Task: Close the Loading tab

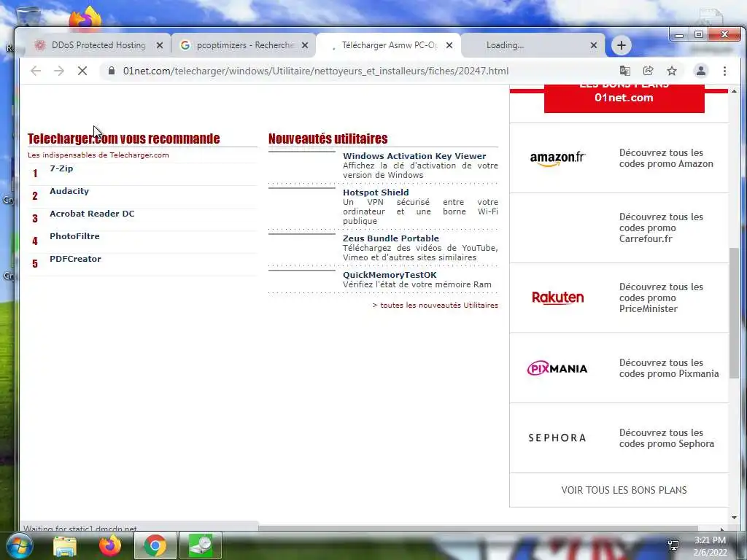Action: pyautogui.click(x=594, y=45)
